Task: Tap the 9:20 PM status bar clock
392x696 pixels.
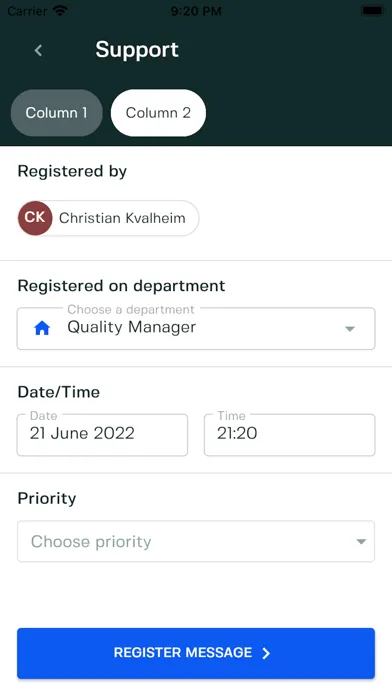Action: coord(196,11)
